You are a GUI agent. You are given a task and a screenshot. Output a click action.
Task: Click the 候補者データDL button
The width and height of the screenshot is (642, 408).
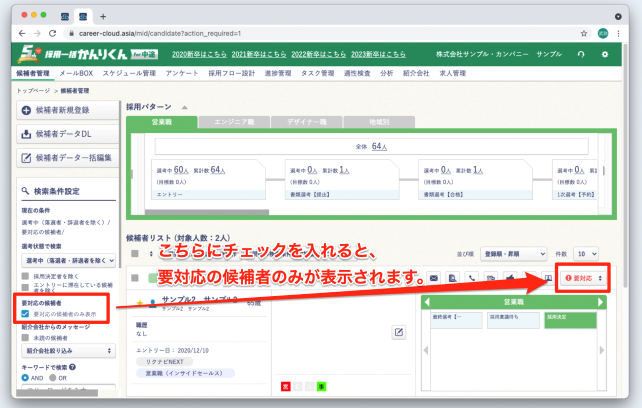(x=68, y=134)
